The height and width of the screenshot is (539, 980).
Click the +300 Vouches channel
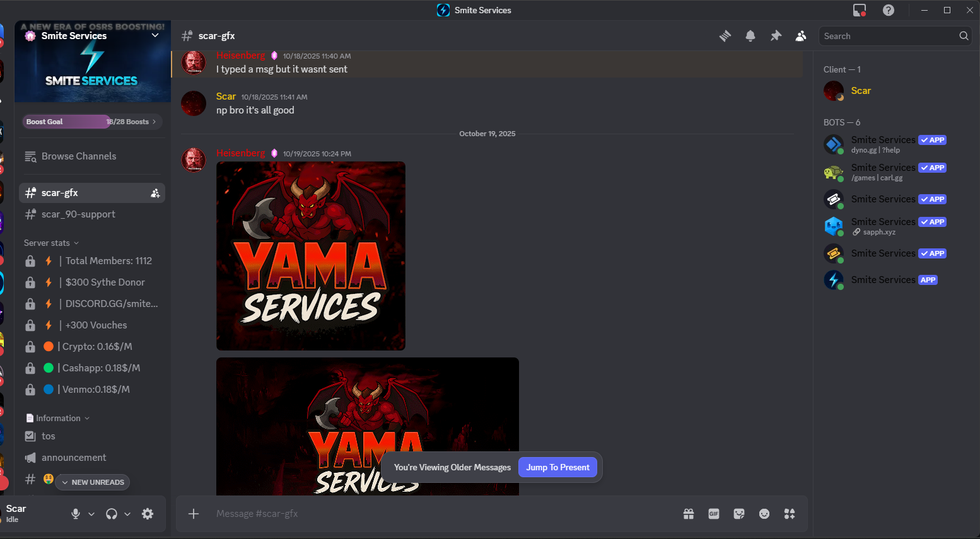coord(93,325)
